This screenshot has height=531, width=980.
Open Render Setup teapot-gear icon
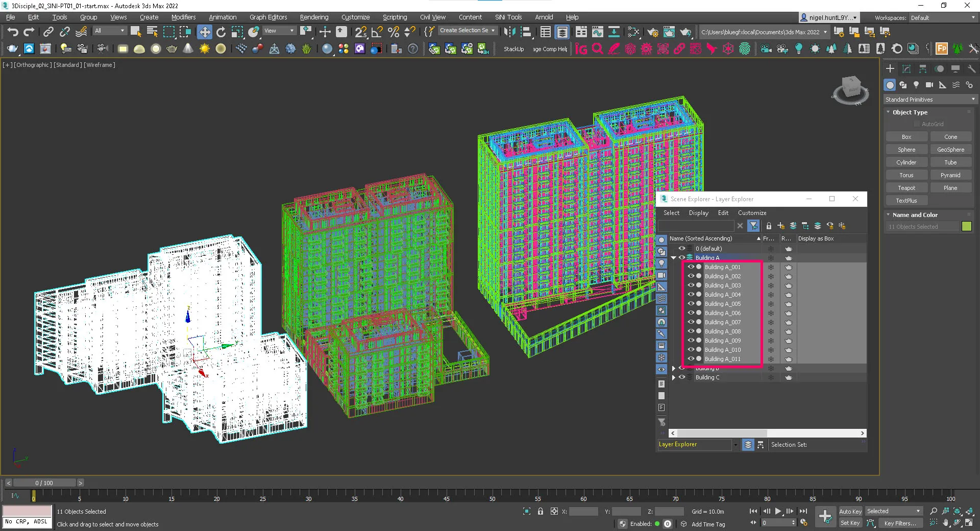pos(653,32)
